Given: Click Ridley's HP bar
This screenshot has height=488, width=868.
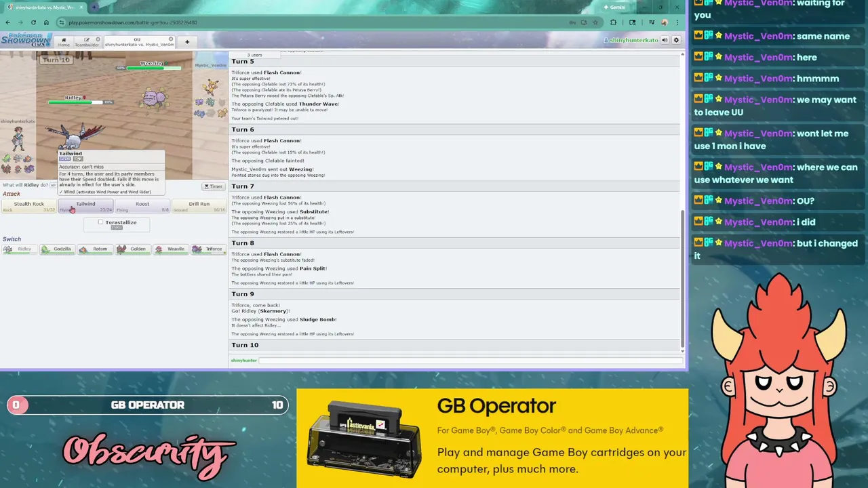Looking at the screenshot, I should [75, 102].
